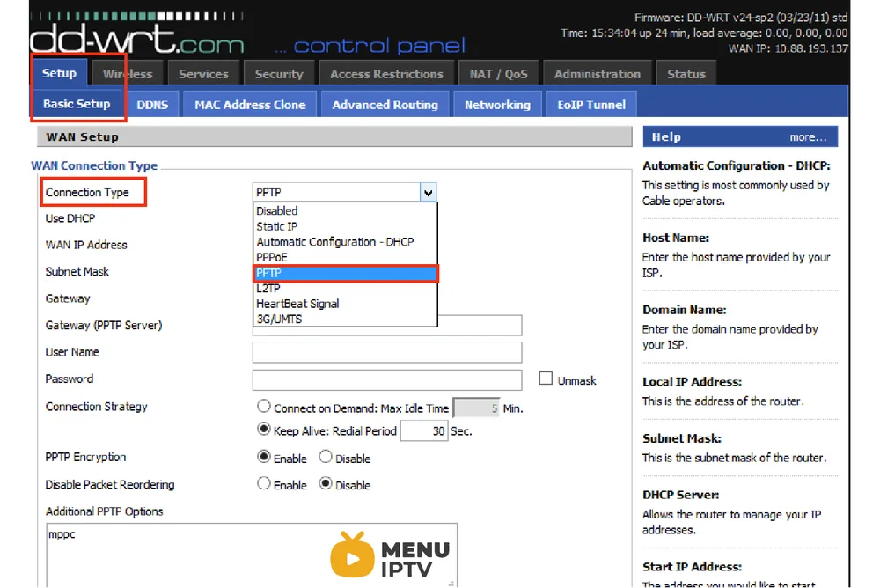Go to the Security tab
This screenshot has height=588, width=880.
(278, 74)
